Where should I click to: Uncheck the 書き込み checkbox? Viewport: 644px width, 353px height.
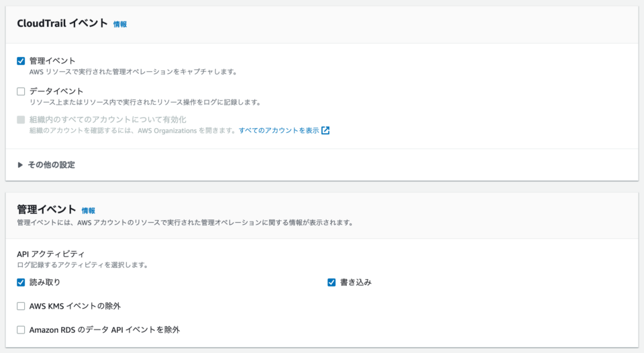pyautogui.click(x=331, y=283)
